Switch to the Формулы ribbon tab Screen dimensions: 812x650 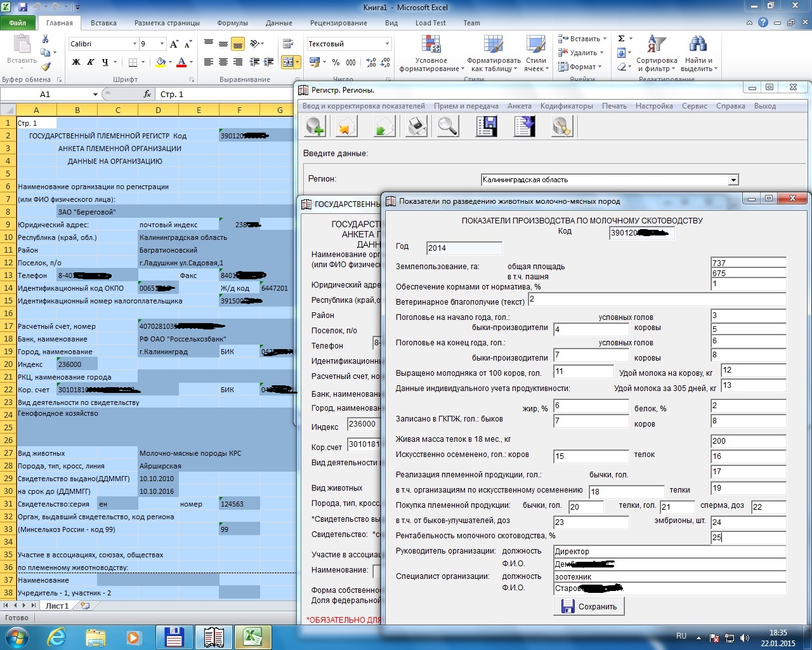pos(232,23)
